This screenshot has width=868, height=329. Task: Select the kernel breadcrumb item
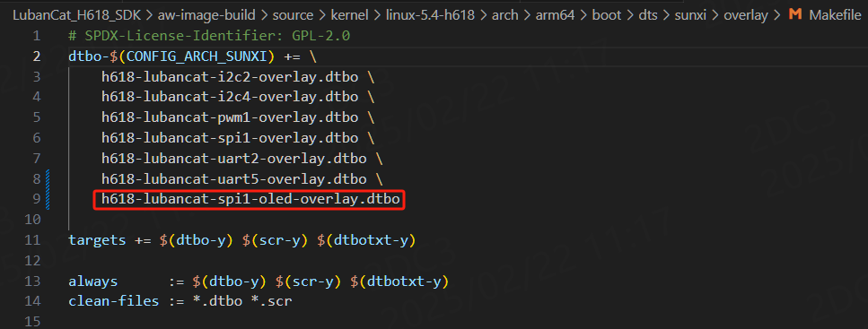(351, 15)
